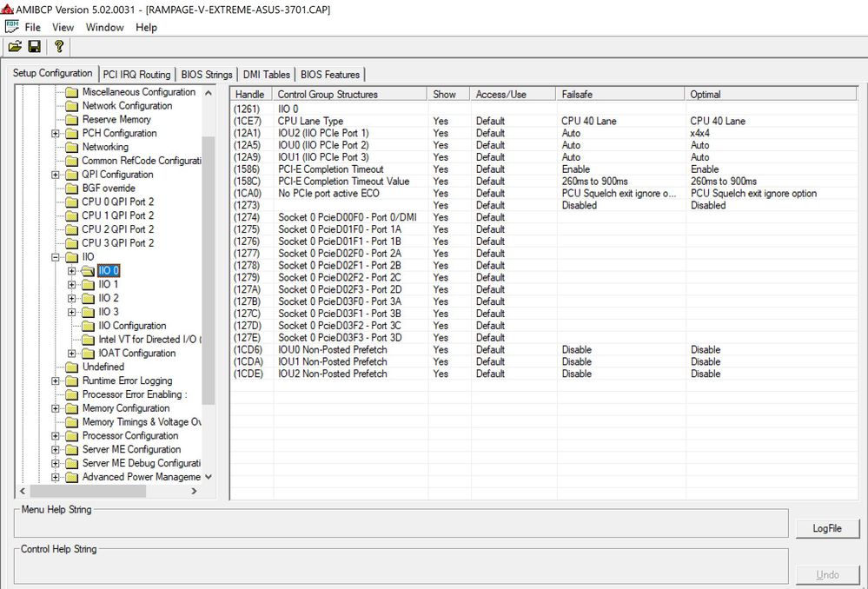Switch to the PCI IRQ Routing tab
This screenshot has height=589, width=868.
click(136, 74)
